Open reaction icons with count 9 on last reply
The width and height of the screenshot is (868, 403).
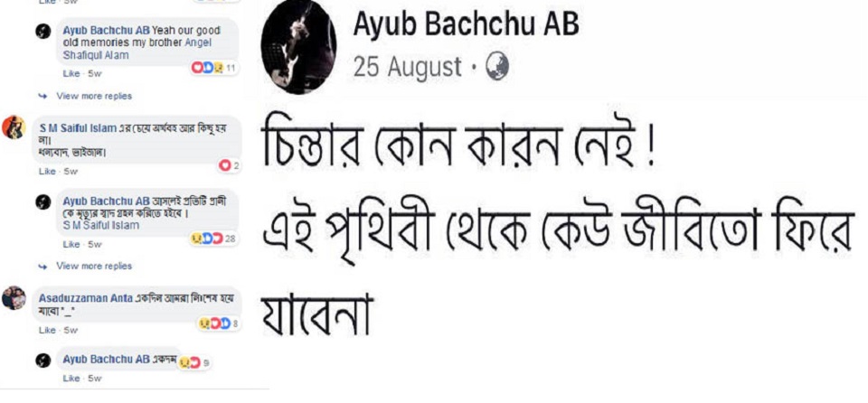(x=194, y=363)
